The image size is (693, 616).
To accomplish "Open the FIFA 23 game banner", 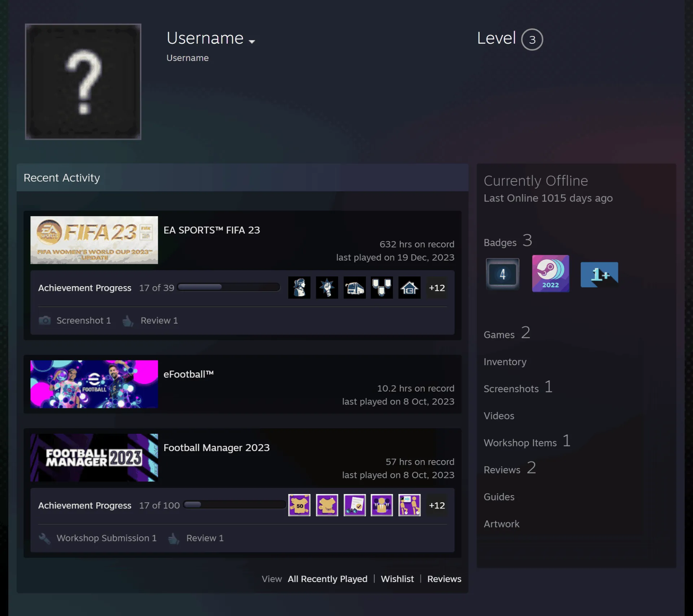I will pyautogui.click(x=94, y=240).
